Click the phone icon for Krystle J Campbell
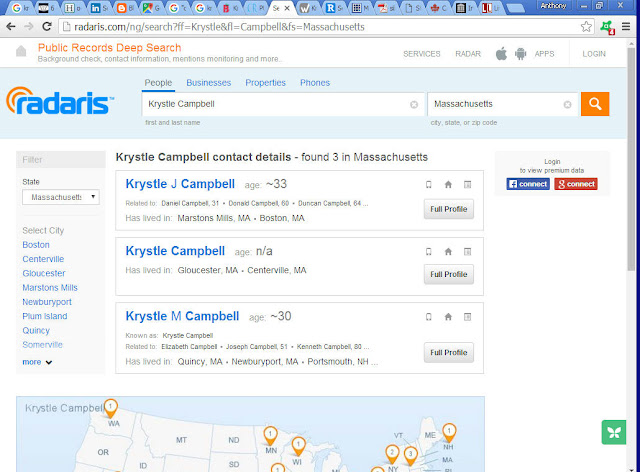Screen dimensions: 640x472 click(x=429, y=185)
